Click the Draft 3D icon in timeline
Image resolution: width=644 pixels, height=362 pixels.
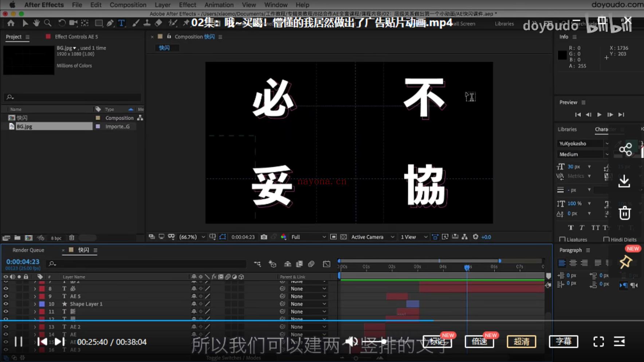tap(272, 264)
